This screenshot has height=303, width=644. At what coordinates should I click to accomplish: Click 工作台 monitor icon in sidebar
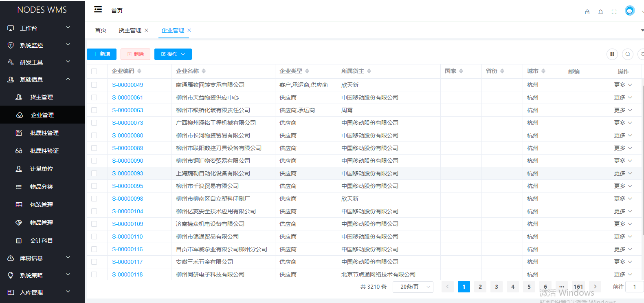tap(11, 28)
